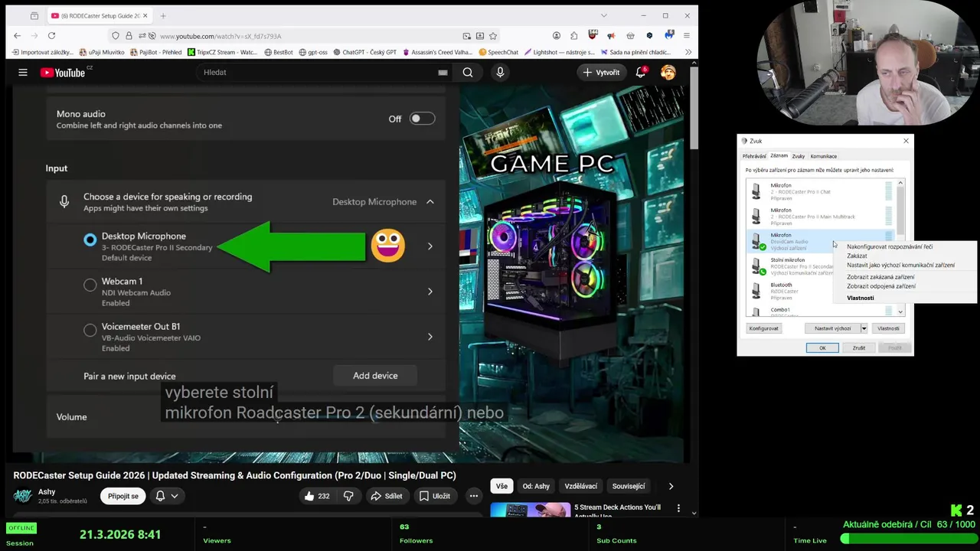Select Mikrofon RODECaster Pro II Main Multitrack
980x551 pixels.
tap(820, 217)
